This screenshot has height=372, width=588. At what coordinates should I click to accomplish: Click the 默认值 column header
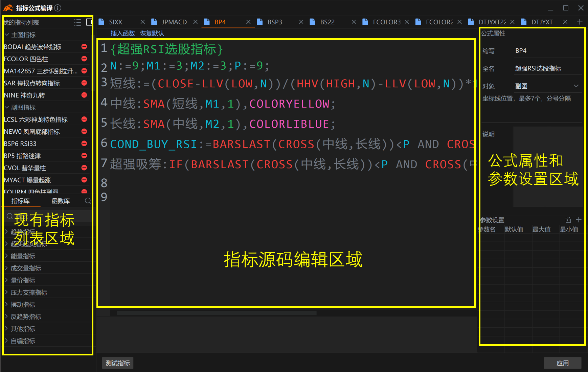coord(514,229)
